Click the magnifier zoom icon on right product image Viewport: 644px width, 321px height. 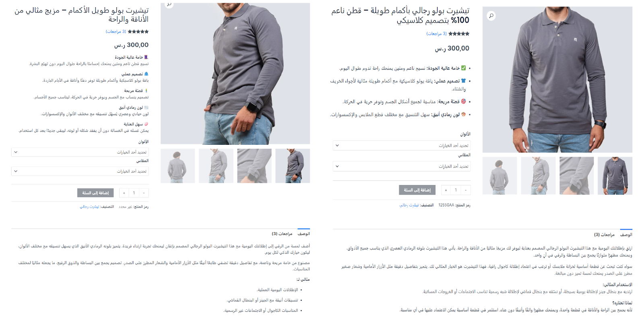(491, 16)
